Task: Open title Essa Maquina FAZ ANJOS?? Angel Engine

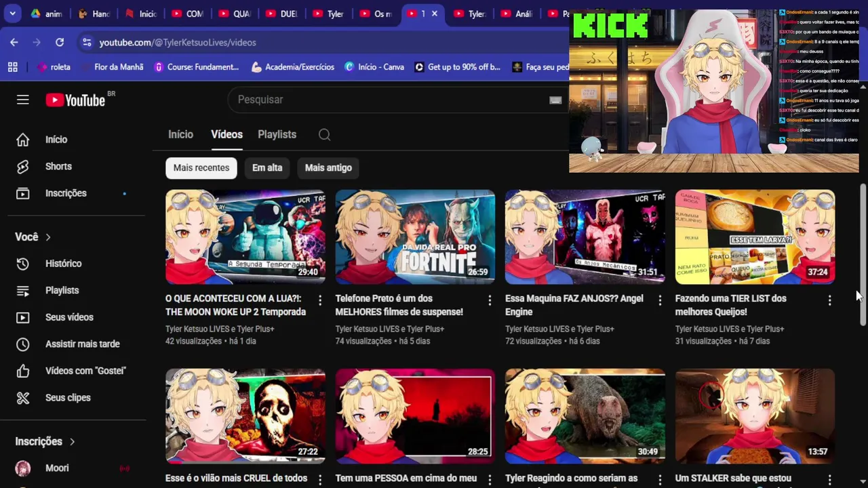Action: click(574, 305)
